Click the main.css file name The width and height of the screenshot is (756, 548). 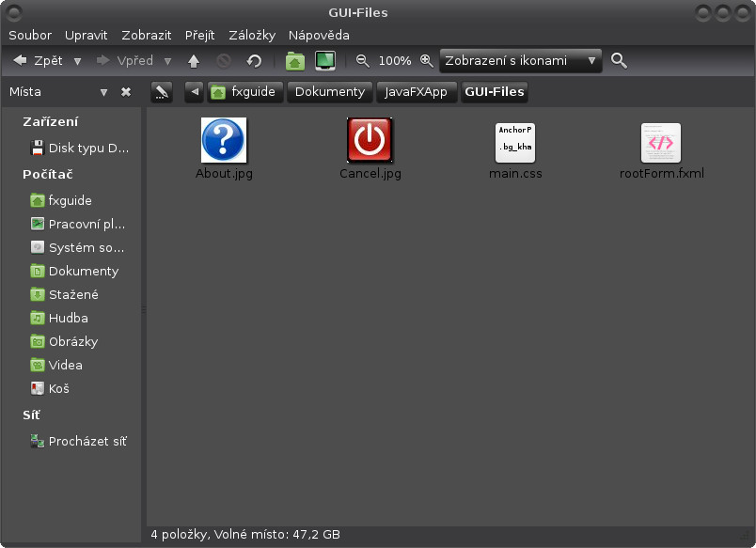pos(515,174)
